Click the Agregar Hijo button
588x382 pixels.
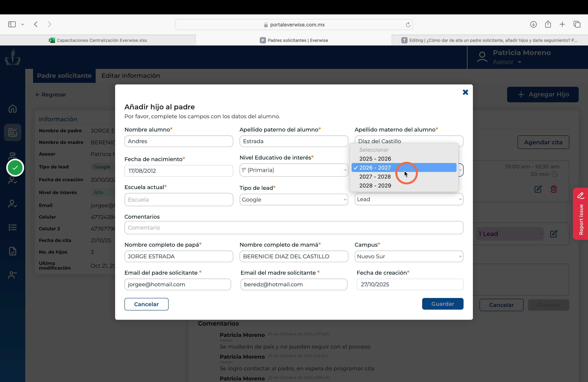542,94
